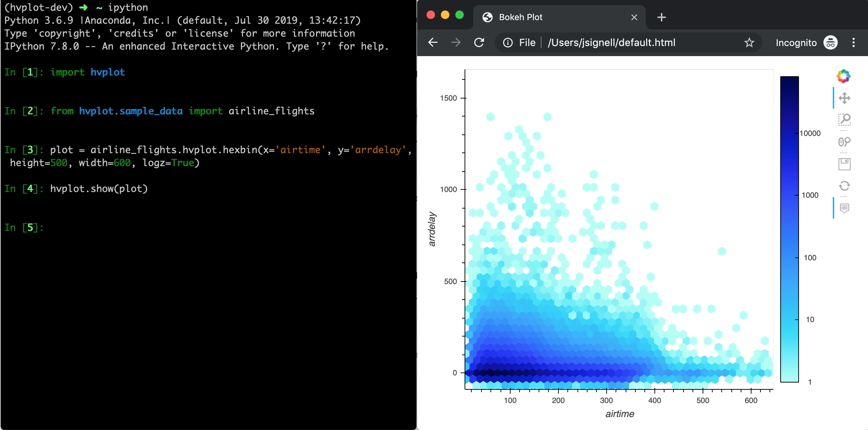Reset the plot view
The width and height of the screenshot is (868, 430).
(x=844, y=186)
